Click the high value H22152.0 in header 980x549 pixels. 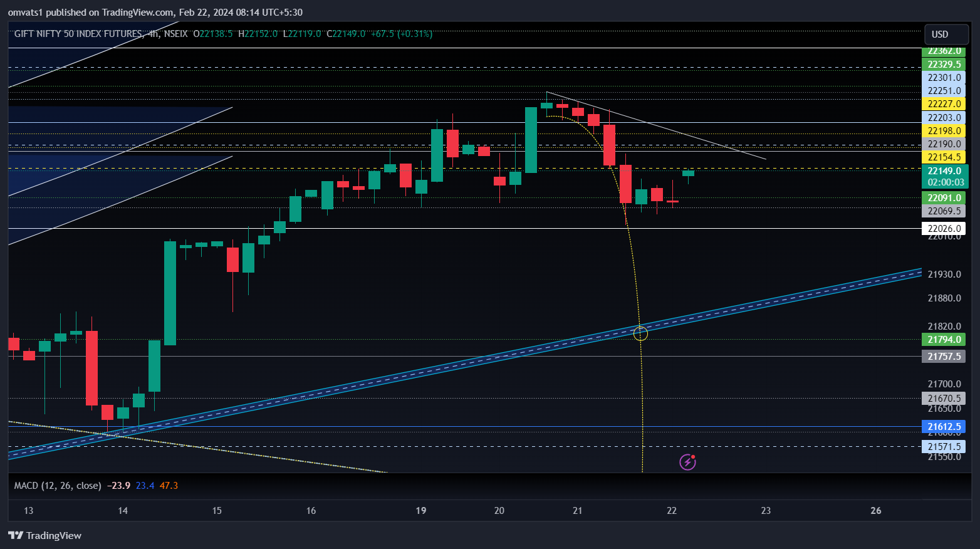click(x=258, y=34)
